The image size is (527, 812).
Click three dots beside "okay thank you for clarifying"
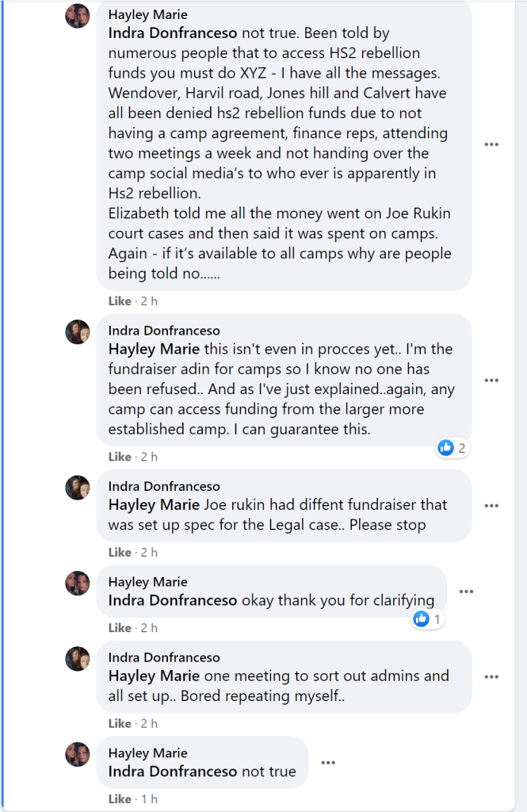click(x=466, y=592)
